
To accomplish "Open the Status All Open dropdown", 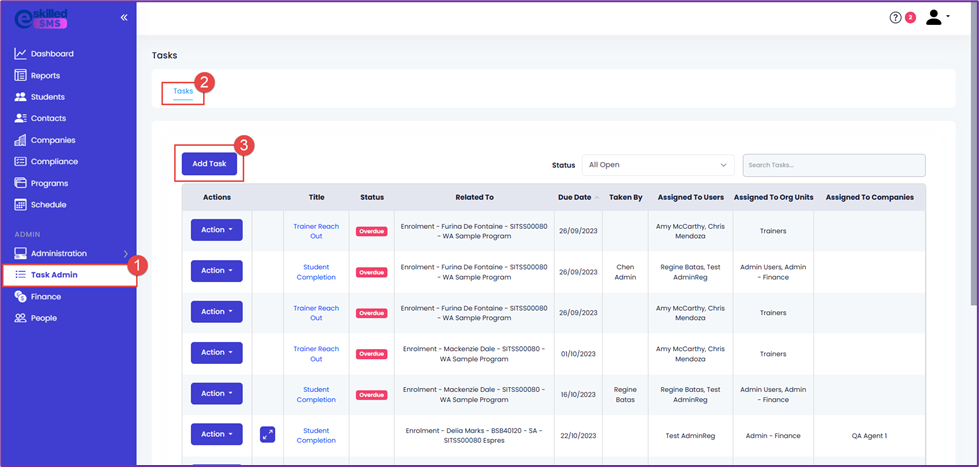I will 658,165.
